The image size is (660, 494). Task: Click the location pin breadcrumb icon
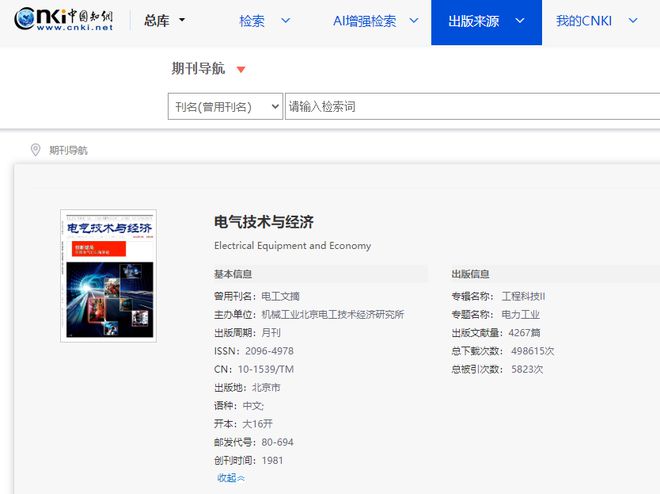(x=35, y=150)
